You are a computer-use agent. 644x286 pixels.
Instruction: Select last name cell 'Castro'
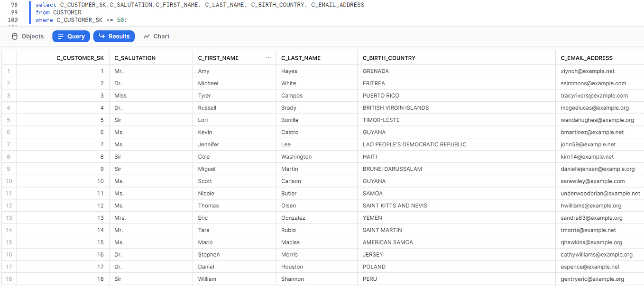coord(290,133)
